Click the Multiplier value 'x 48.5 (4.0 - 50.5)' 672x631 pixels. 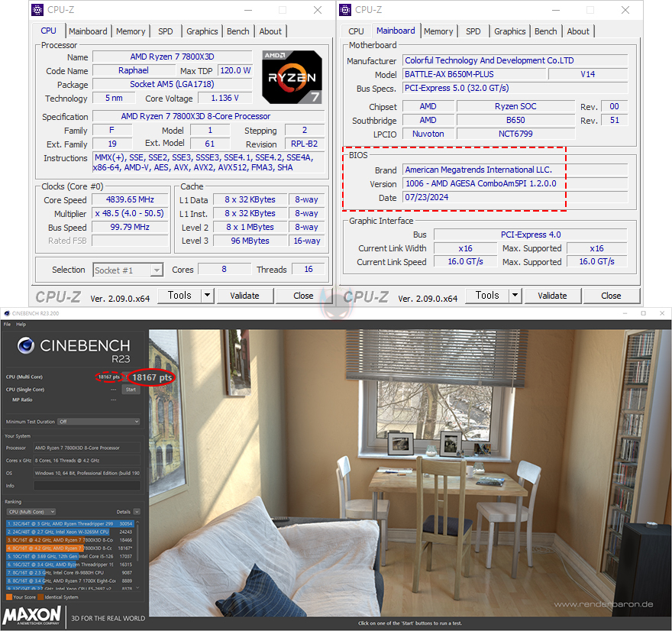click(x=130, y=213)
